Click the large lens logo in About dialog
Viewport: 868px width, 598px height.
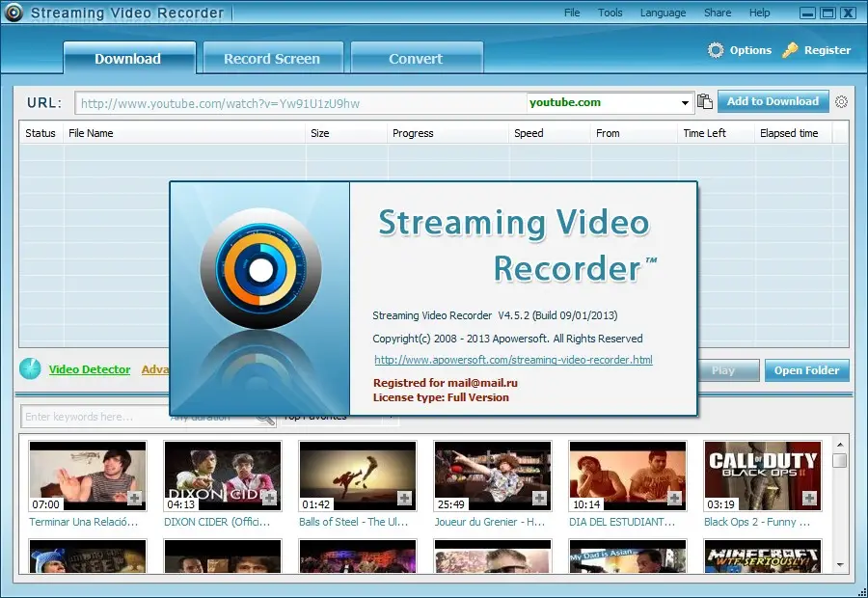click(260, 269)
